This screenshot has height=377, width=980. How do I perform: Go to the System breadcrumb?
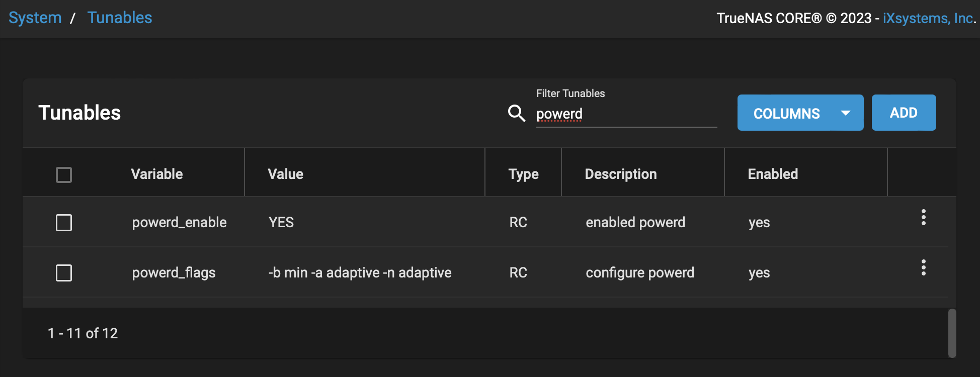(35, 18)
